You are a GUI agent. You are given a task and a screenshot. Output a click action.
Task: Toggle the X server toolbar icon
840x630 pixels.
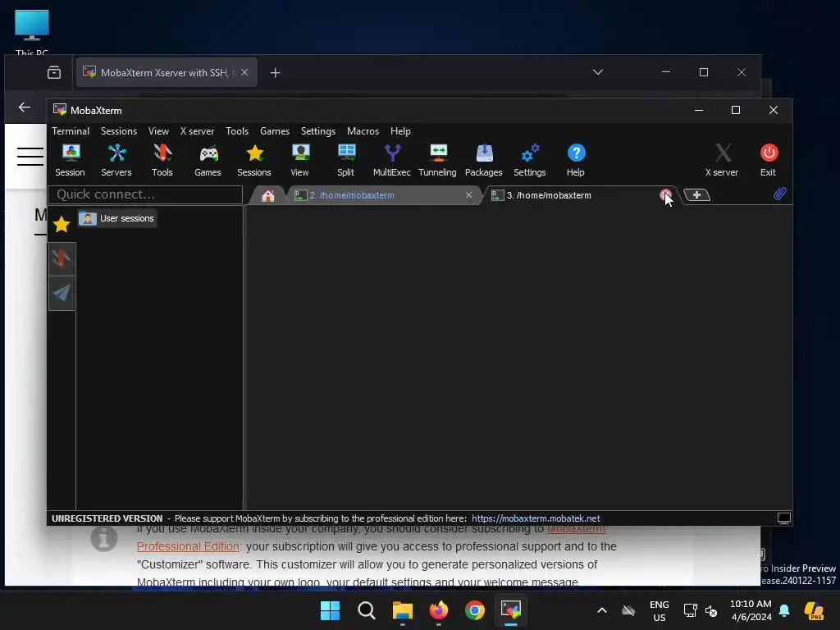click(x=722, y=160)
